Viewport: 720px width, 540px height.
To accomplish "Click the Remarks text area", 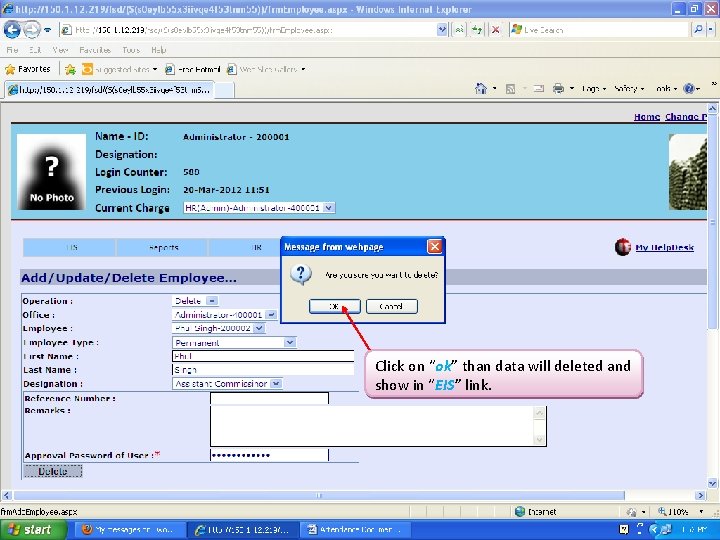I will point(378,426).
